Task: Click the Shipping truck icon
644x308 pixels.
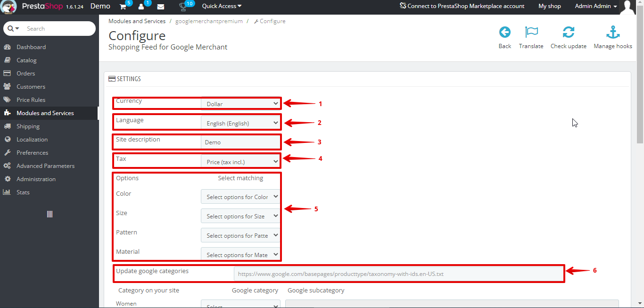Action: coord(7,126)
